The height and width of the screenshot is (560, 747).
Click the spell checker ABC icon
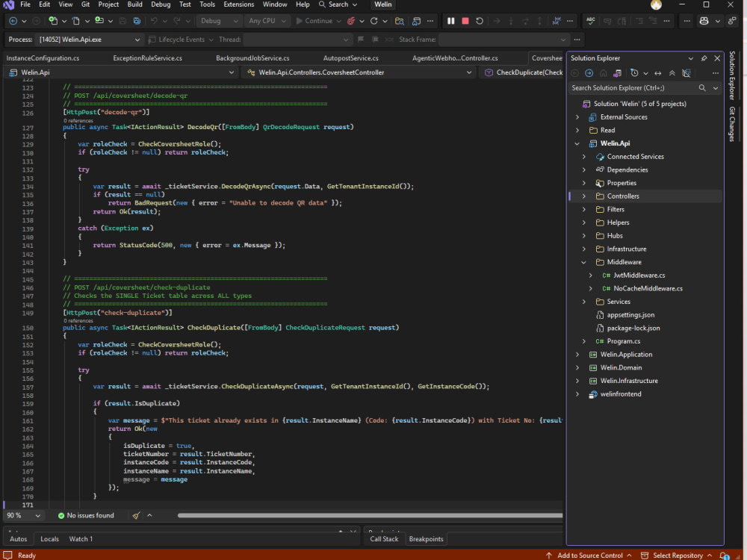pos(591,21)
